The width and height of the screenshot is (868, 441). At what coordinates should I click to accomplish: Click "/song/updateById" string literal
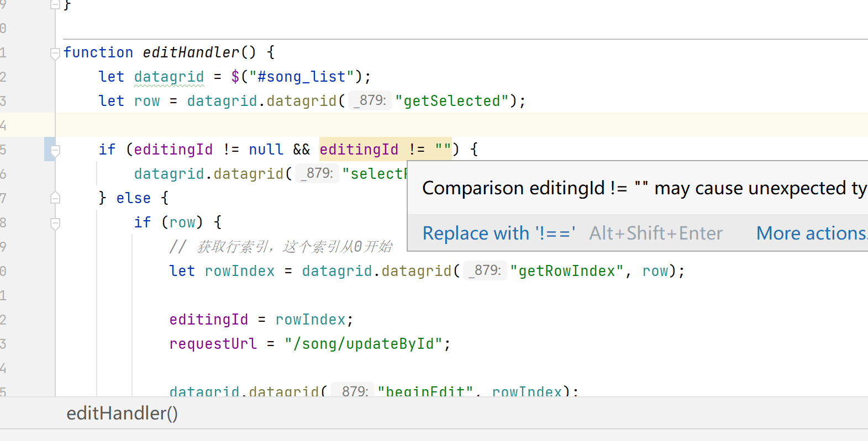pyautogui.click(x=364, y=344)
